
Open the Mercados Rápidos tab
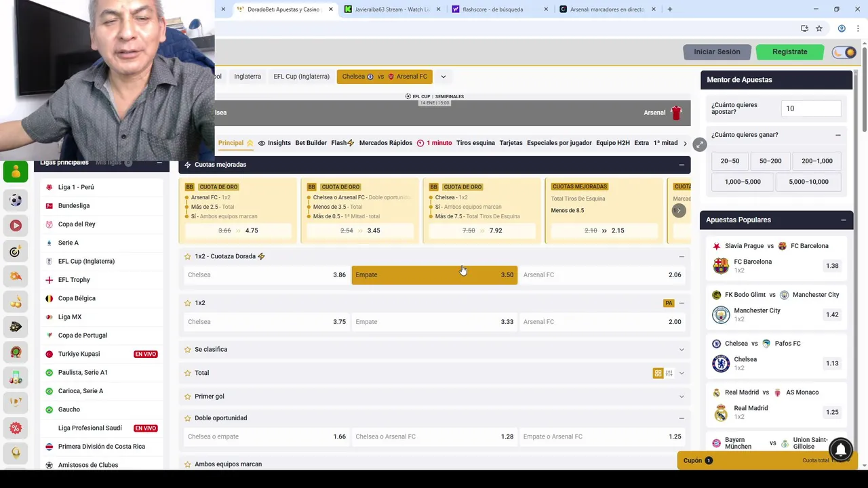point(385,143)
